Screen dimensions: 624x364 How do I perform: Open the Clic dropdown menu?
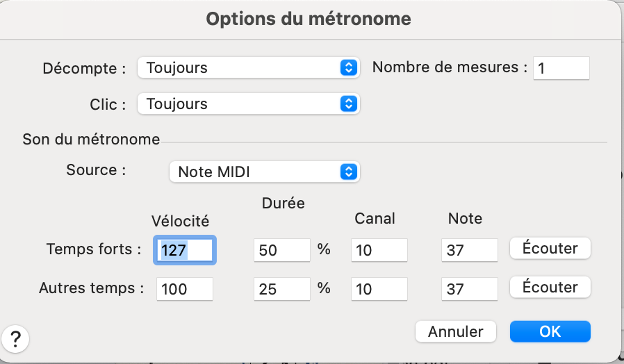coord(247,104)
